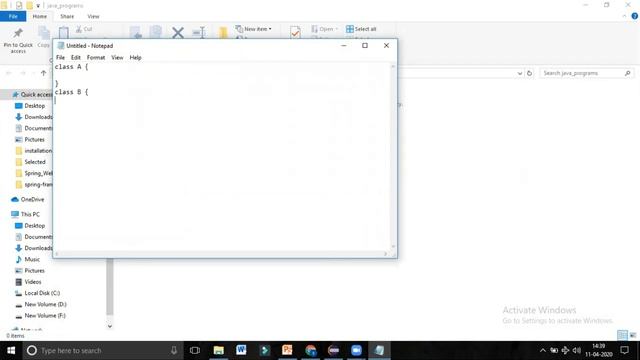Open Notepad Edit menu
The width and height of the screenshot is (640, 360).
pos(76,58)
